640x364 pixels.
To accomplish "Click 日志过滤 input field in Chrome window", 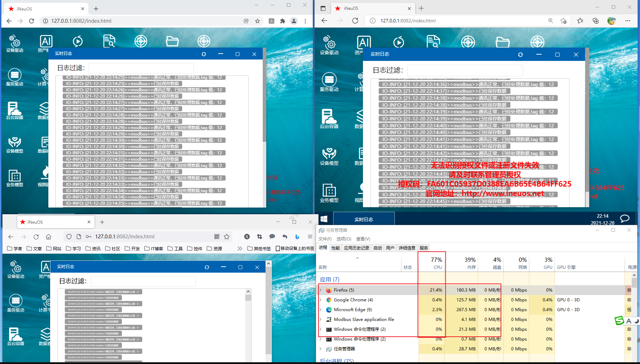I will point(141,68).
